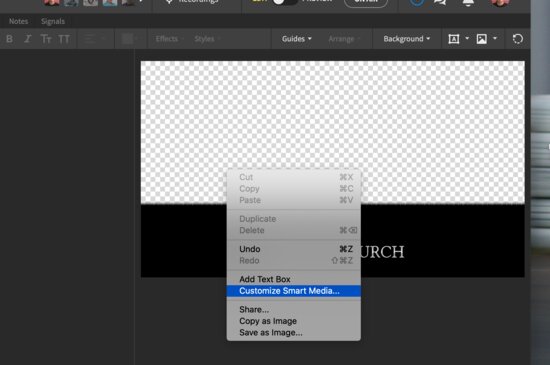The height and width of the screenshot is (365, 550).
Task: Toggle italic text formatting
Action: (x=28, y=39)
